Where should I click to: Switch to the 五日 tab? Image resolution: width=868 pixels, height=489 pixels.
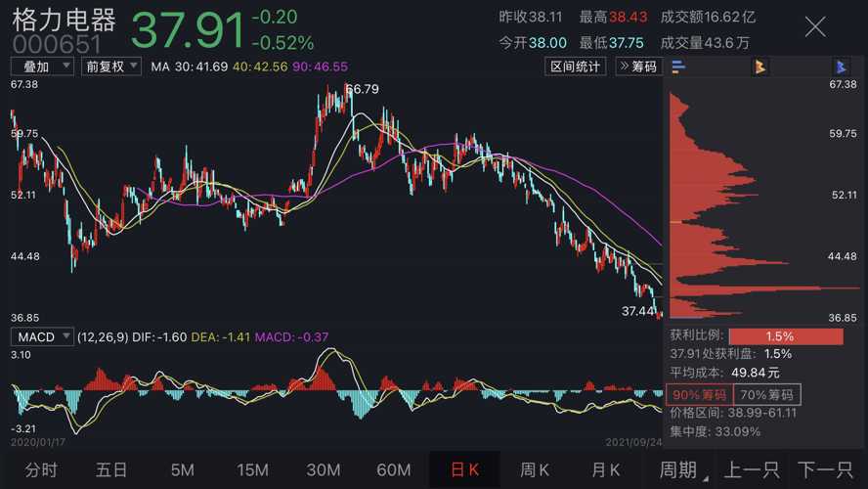[x=111, y=470]
